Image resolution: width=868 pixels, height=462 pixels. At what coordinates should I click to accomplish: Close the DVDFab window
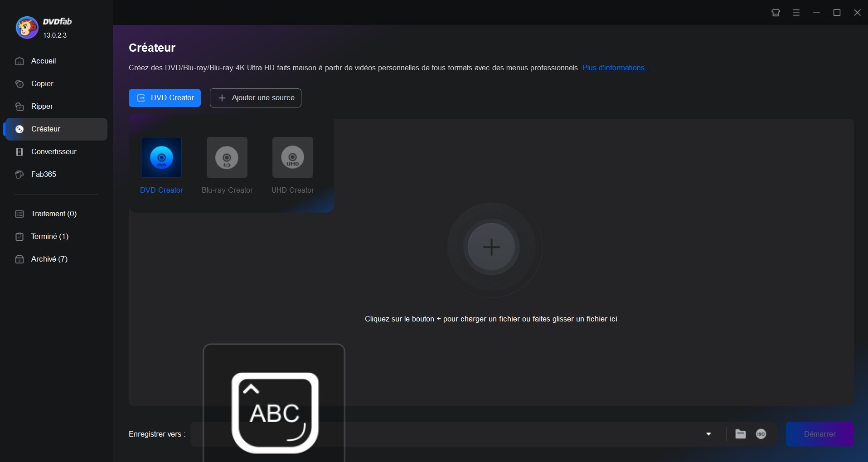pos(858,13)
